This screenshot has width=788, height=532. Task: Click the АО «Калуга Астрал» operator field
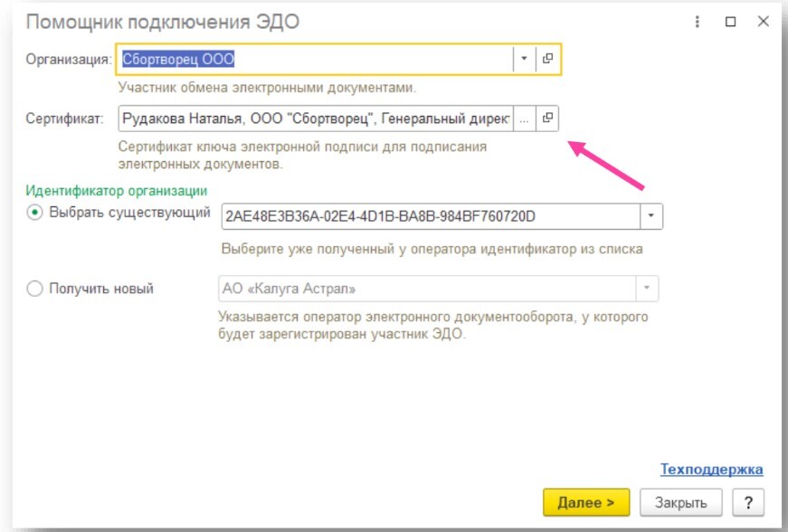point(425,290)
